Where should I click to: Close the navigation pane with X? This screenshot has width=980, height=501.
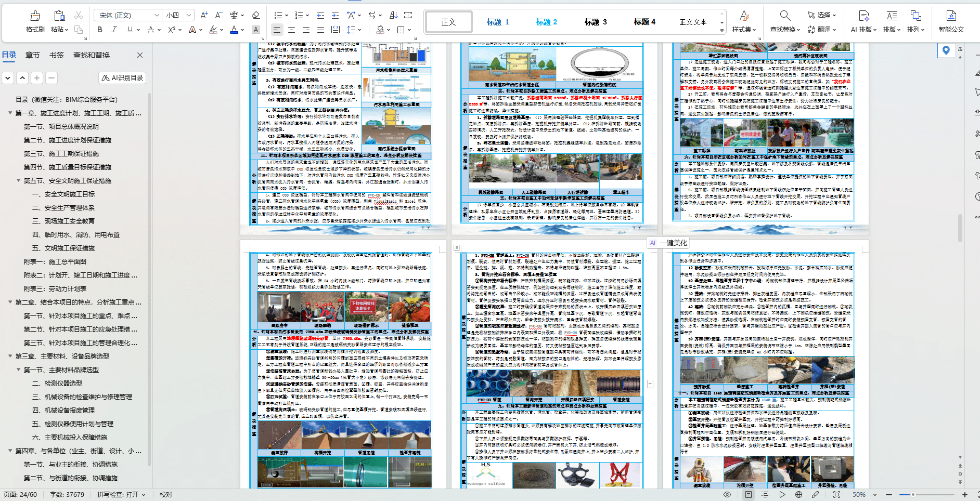[139, 55]
